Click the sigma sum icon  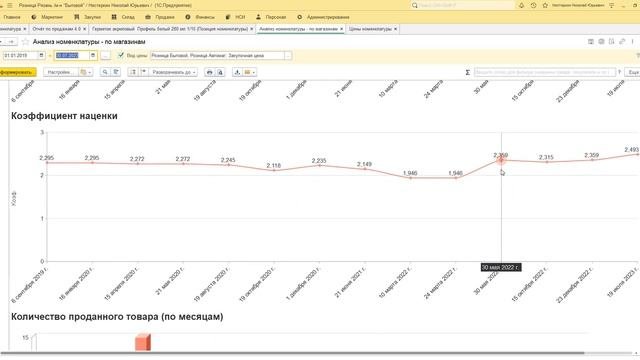point(468,72)
